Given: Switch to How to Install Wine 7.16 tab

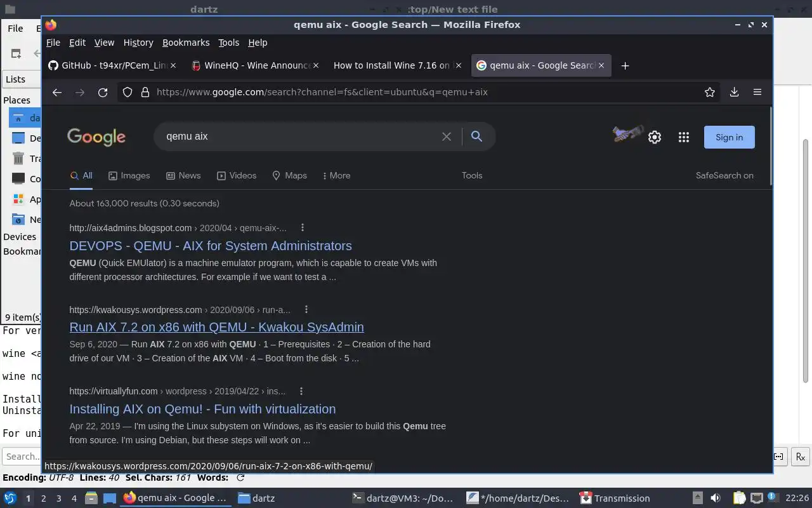Looking at the screenshot, I should pos(396,65).
